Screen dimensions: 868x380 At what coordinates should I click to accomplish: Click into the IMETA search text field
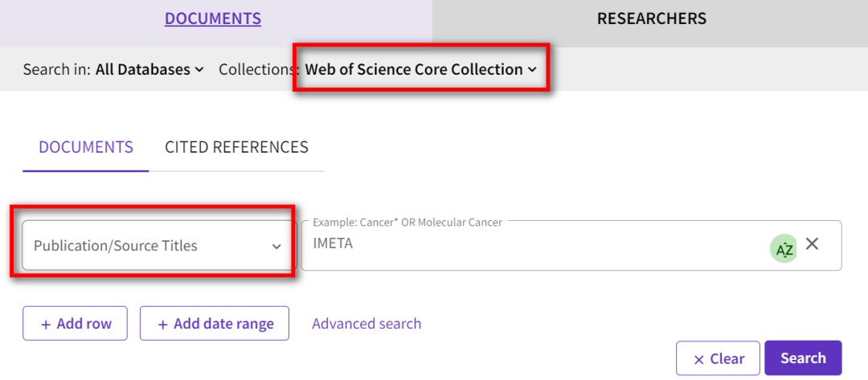pos(530,244)
